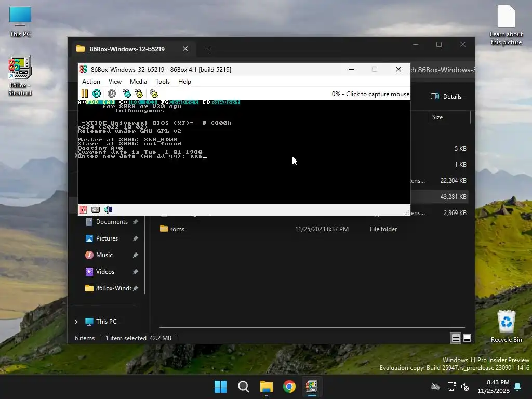Screen dimensions: 532x399
Task: Switch to details list view in Explorer
Action: [x=456, y=338]
